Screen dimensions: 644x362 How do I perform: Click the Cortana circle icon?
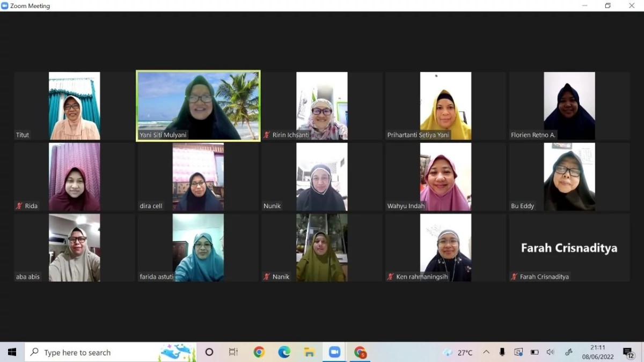click(x=209, y=352)
